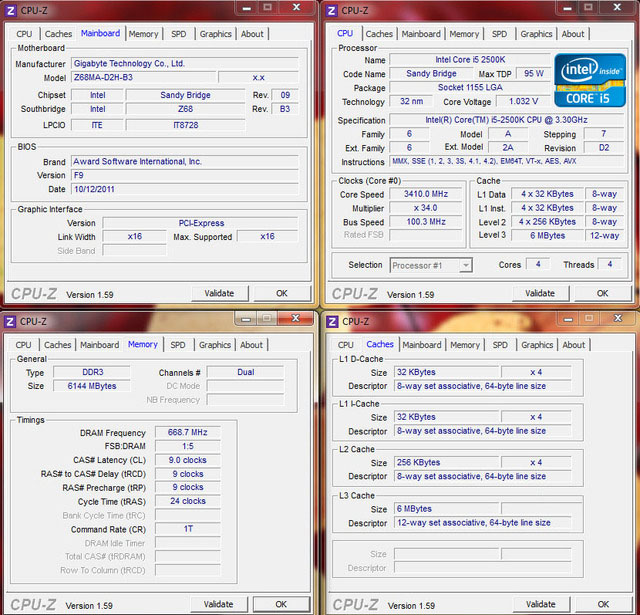The image size is (640, 615).
Task: Open SPD tab in Mainboard window
Action: [x=179, y=34]
